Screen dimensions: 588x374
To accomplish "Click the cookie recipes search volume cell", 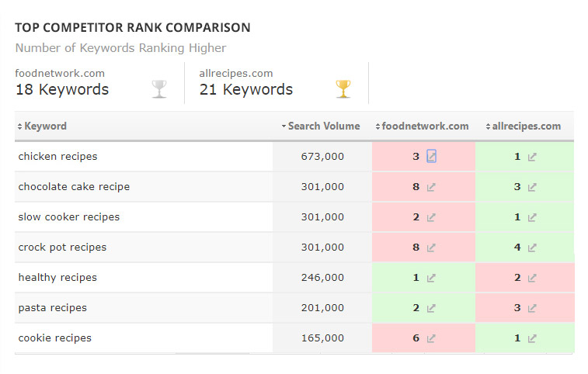I will pyautogui.click(x=322, y=338).
